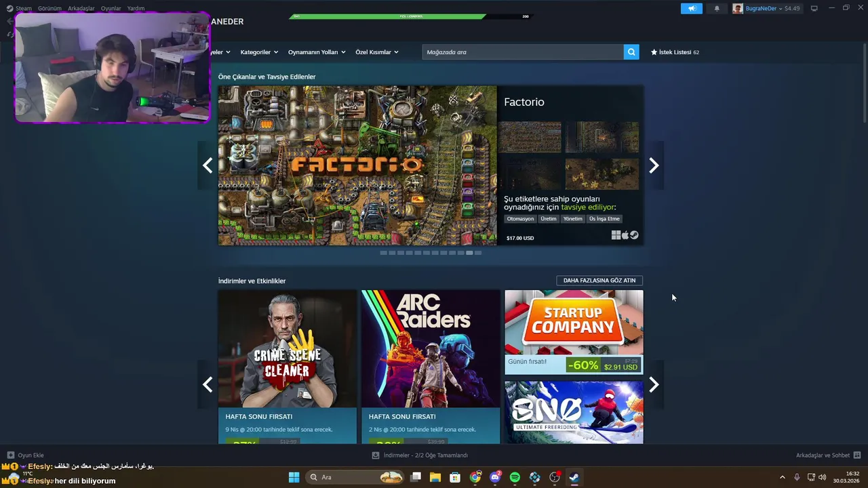The height and width of the screenshot is (488, 868).
Task: Open İstek Listesi wishlist link
Action: (x=675, y=52)
